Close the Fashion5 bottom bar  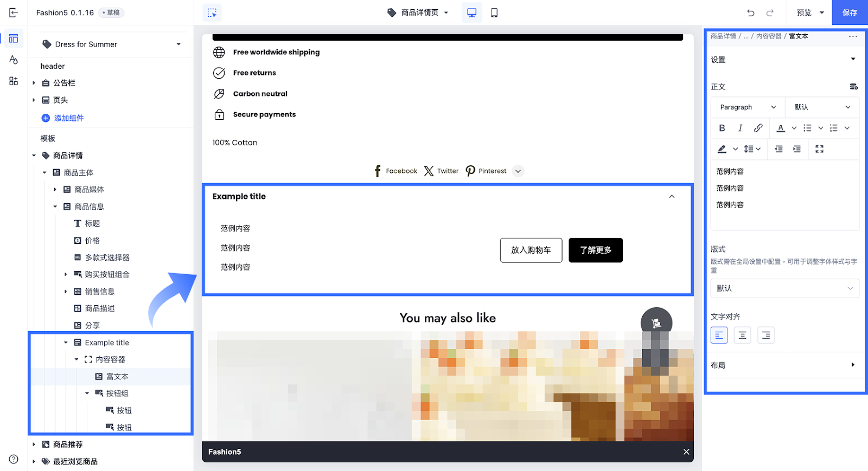pyautogui.click(x=686, y=451)
